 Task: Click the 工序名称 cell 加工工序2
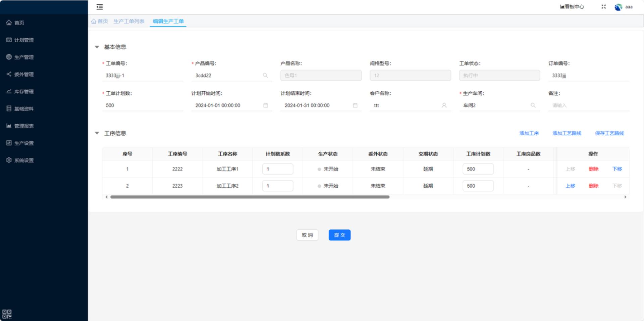227,186
